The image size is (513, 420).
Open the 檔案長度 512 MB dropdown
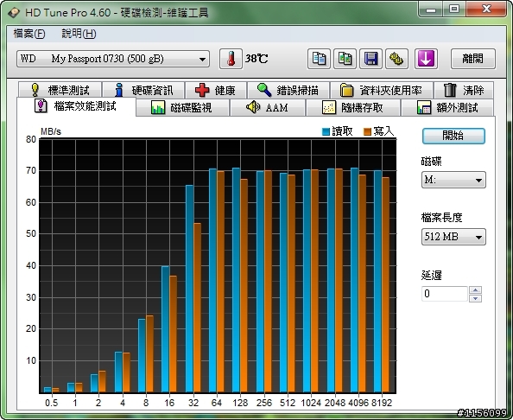pos(453,237)
